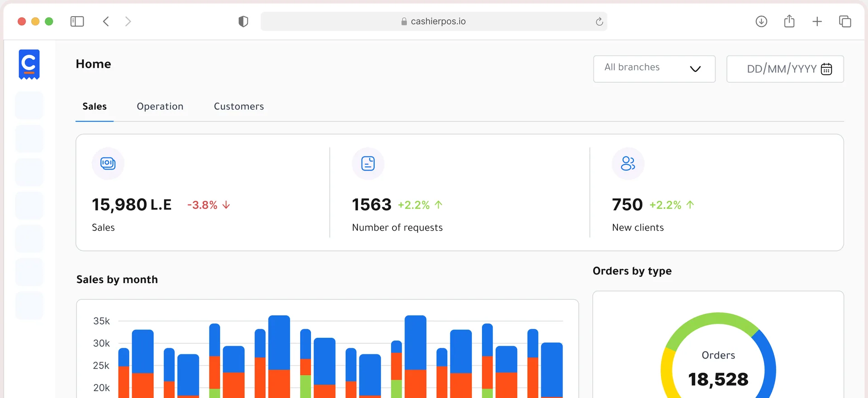Click the Home page title

pos(94,64)
